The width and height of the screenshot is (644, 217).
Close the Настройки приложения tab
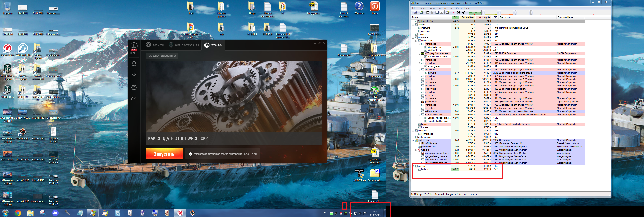coord(175,56)
